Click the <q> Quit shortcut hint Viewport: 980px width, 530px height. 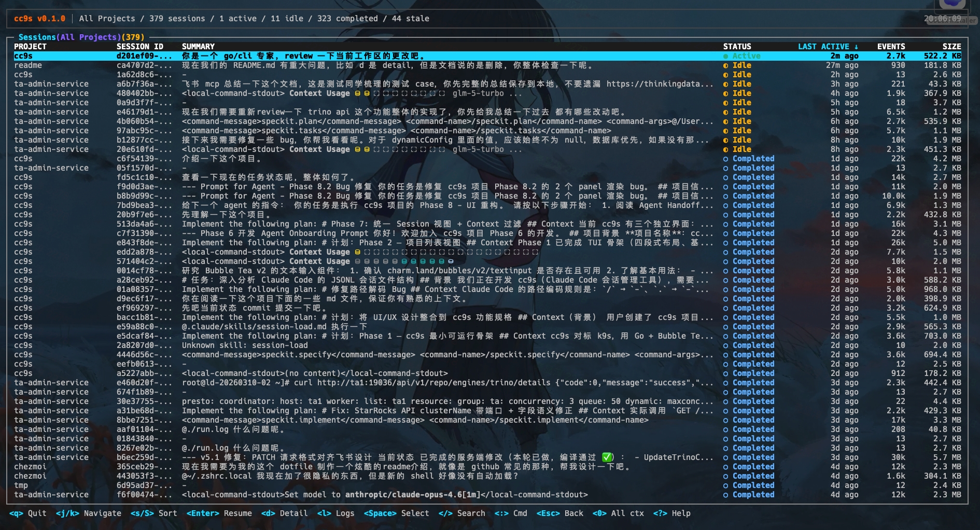(28, 513)
